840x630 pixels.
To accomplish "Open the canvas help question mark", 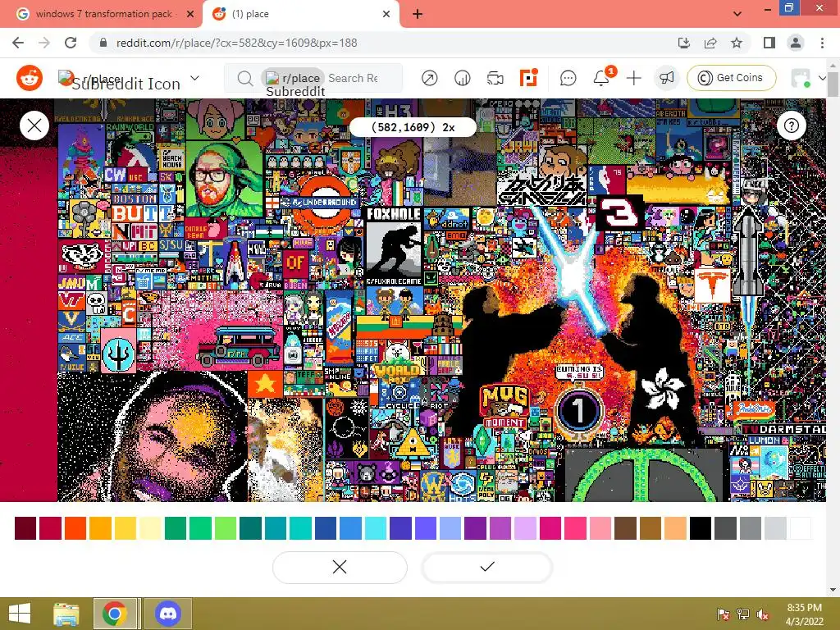I will coord(792,126).
